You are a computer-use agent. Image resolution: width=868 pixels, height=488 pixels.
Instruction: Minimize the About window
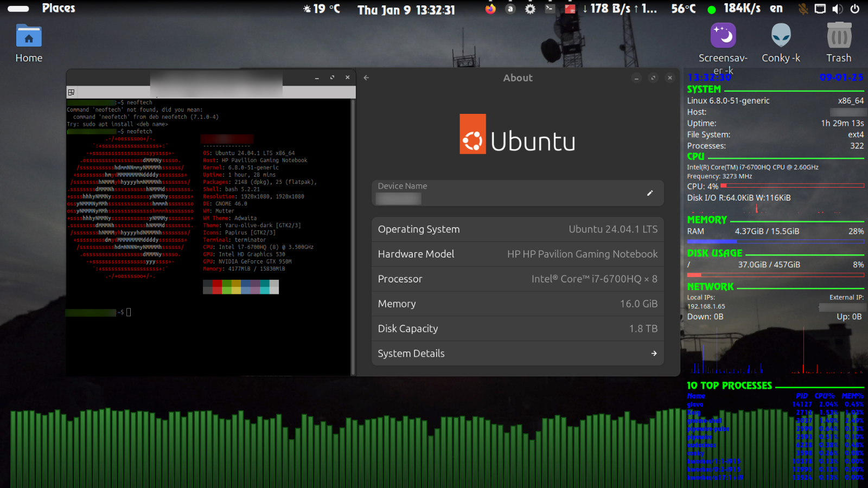636,78
